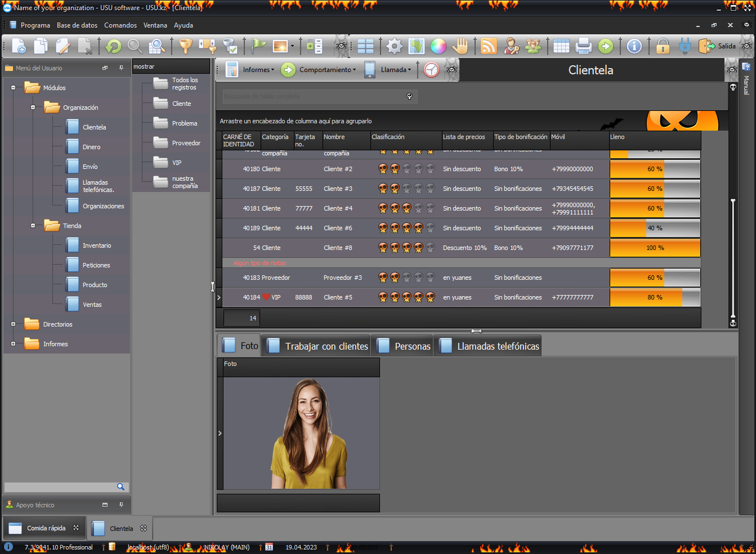Click the blue windows tile layout icon
756x554 pixels.
(x=365, y=46)
